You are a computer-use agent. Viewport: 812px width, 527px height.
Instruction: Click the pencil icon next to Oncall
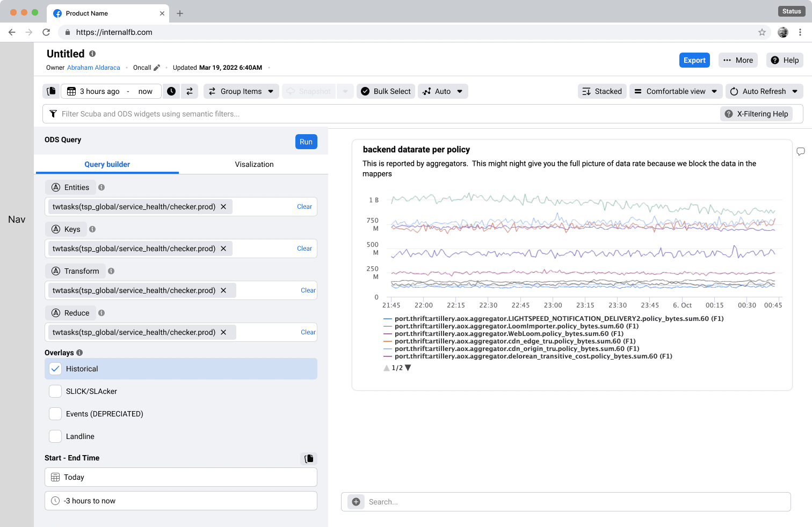click(x=157, y=68)
